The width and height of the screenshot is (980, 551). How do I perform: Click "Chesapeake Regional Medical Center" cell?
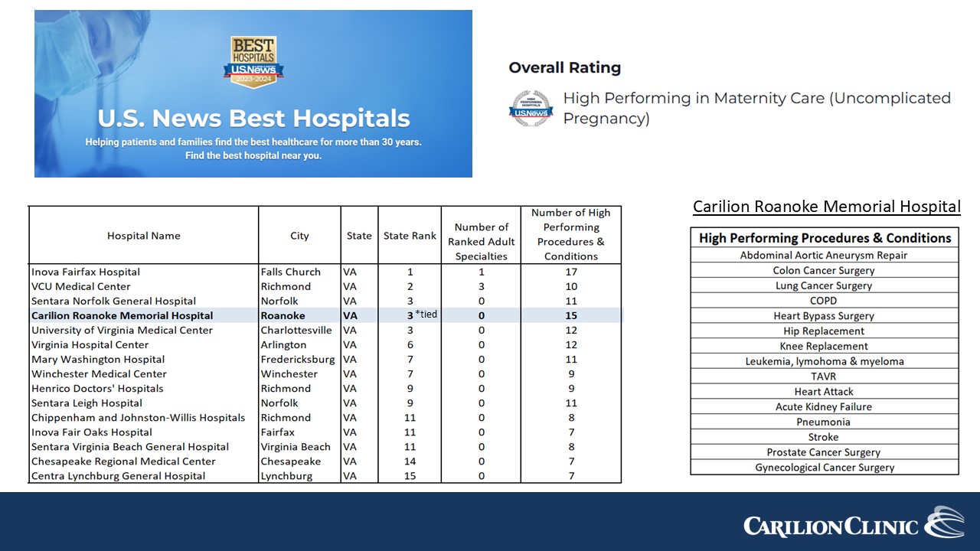[x=143, y=461]
